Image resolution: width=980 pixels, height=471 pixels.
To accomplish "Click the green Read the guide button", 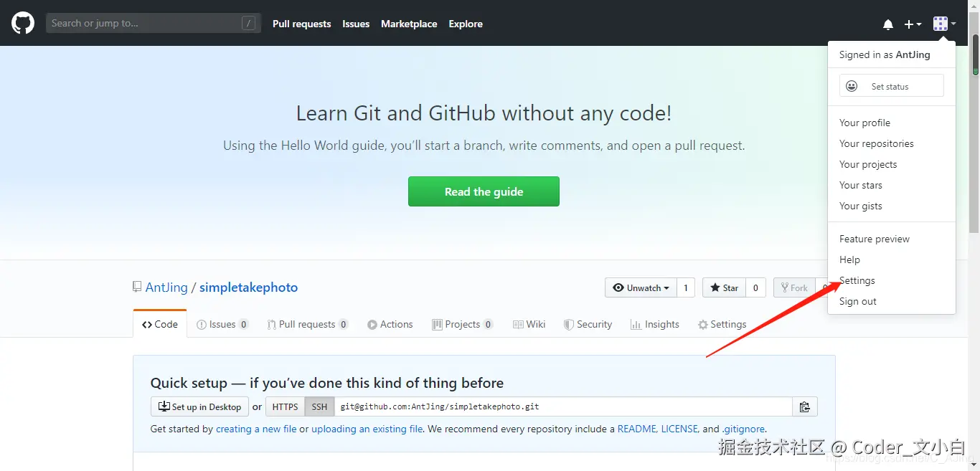I will point(484,191).
